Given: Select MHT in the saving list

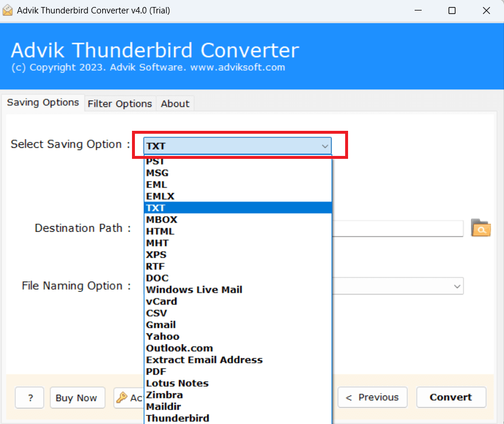Looking at the screenshot, I should (238, 243).
